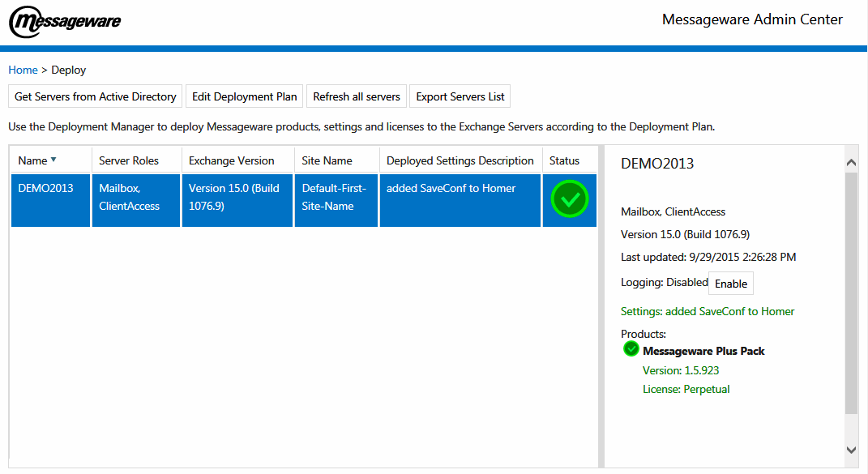868x474 pixels.
Task: Click the Version: 1.5.923 text
Action: click(x=681, y=370)
